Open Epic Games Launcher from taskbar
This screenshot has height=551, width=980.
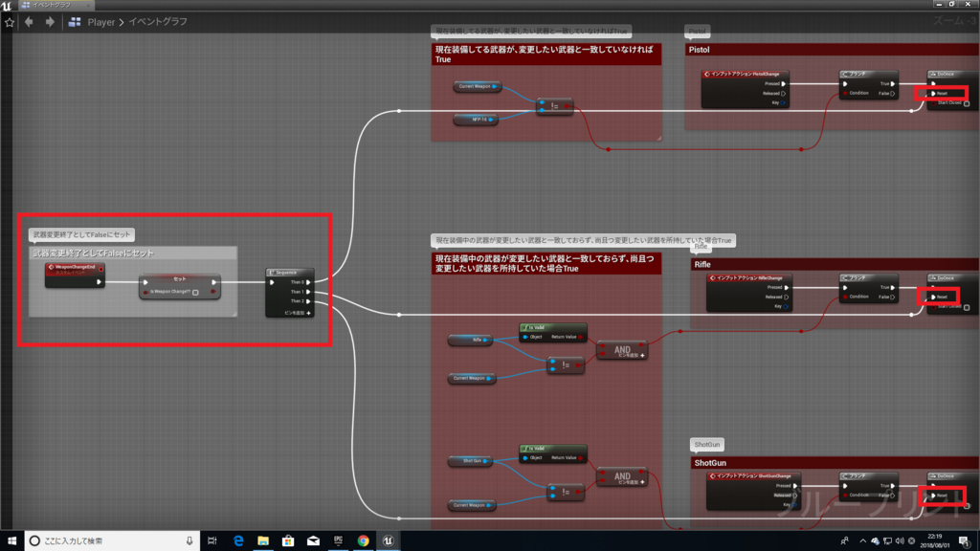(x=338, y=541)
